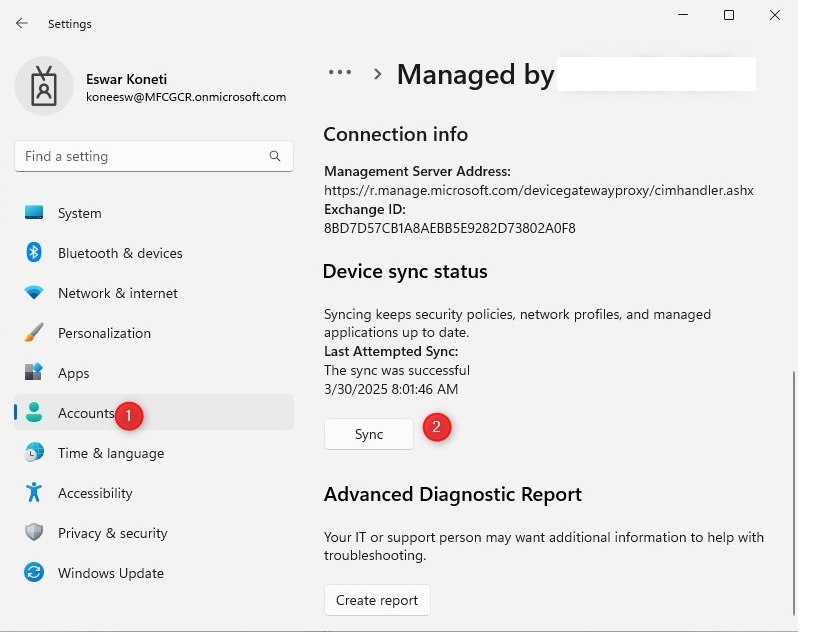Select the Network & internet wifi icon
The image size is (819, 632).
pyautogui.click(x=34, y=293)
